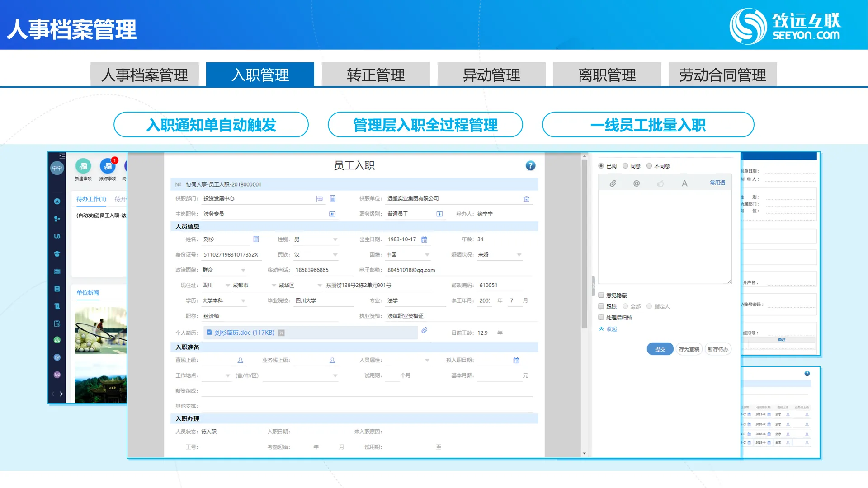Switch to 转正管理 tab
The width and height of the screenshot is (868, 488).
(376, 75)
